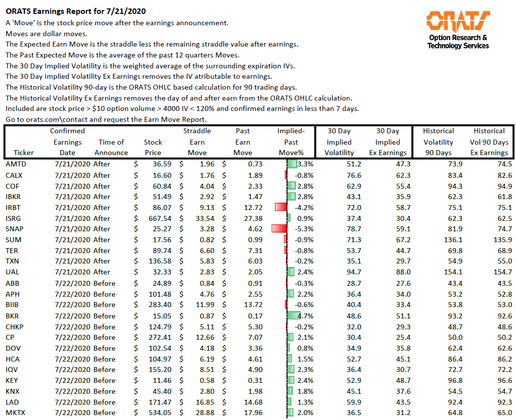This screenshot has width=516, height=420.
Task: Click AMTD's 3.3% move value
Action: [306, 164]
